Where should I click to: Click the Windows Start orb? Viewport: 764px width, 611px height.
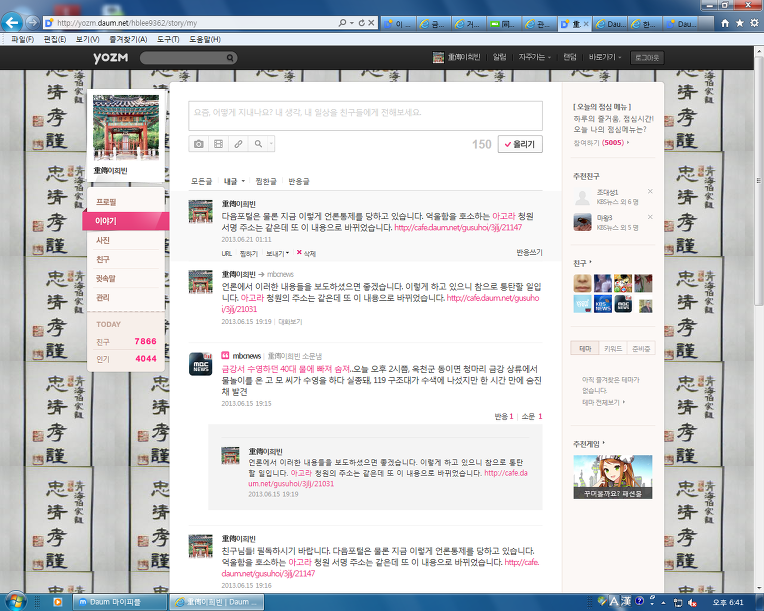click(x=15, y=602)
